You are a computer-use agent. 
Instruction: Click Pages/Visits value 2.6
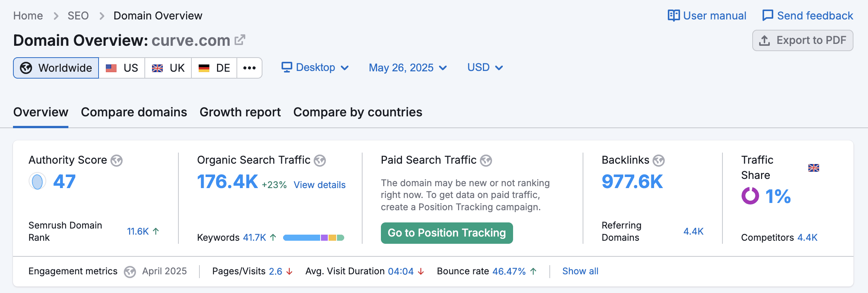tap(275, 271)
